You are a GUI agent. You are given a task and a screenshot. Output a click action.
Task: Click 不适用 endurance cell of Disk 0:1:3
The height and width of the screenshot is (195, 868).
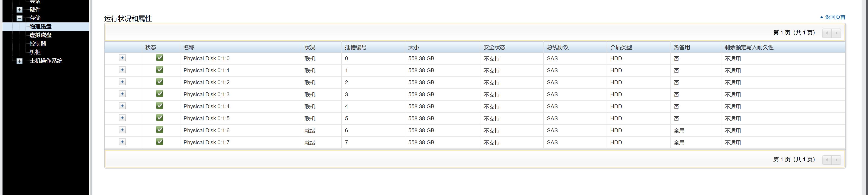[x=733, y=94]
